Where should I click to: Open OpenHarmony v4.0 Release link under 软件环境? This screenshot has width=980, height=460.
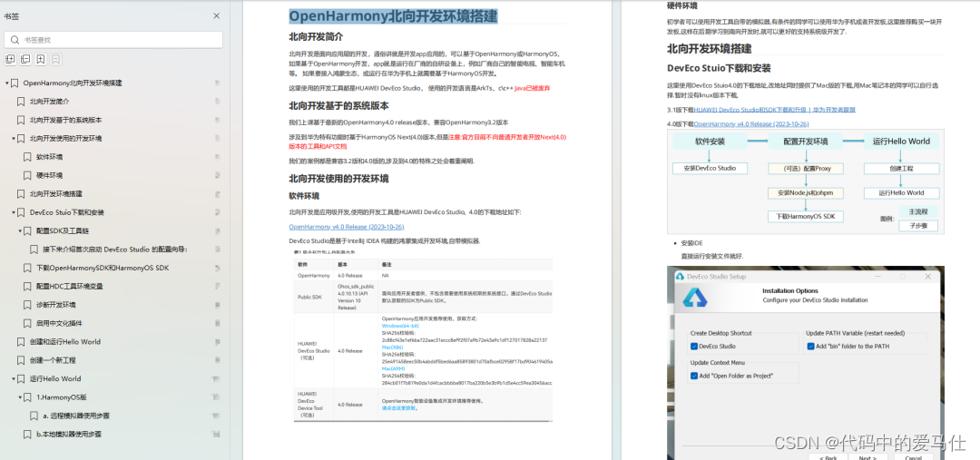pos(347,227)
